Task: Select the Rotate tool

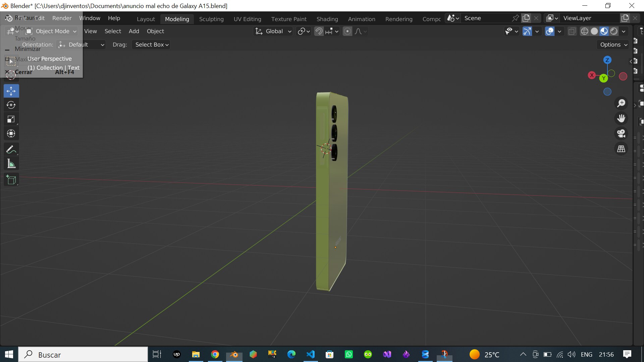Action: [11, 105]
